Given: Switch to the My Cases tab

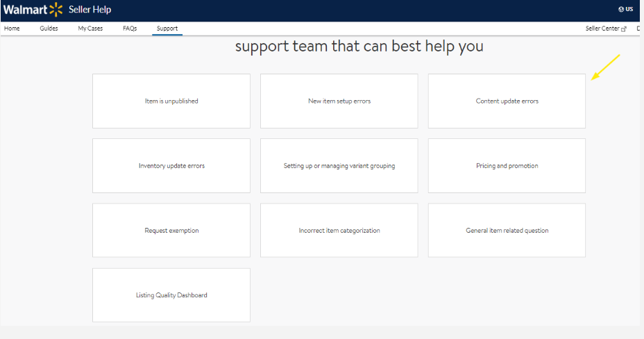Looking at the screenshot, I should point(90,28).
